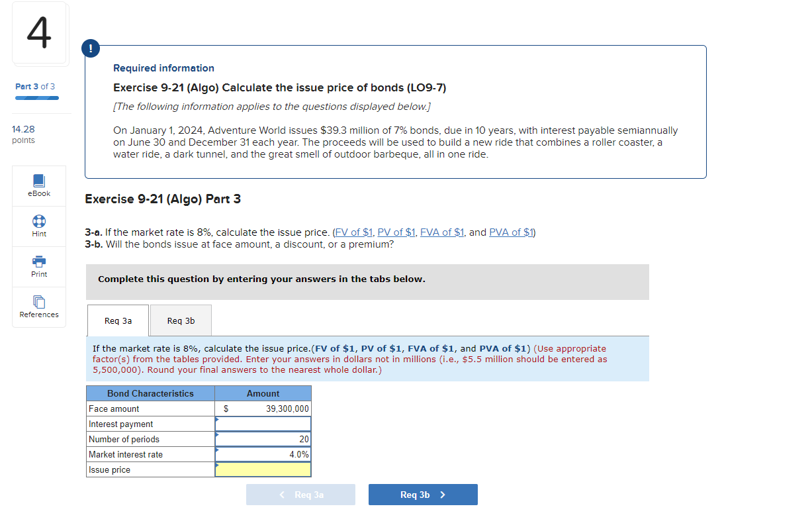Click the exclamation alert badge

click(90, 48)
